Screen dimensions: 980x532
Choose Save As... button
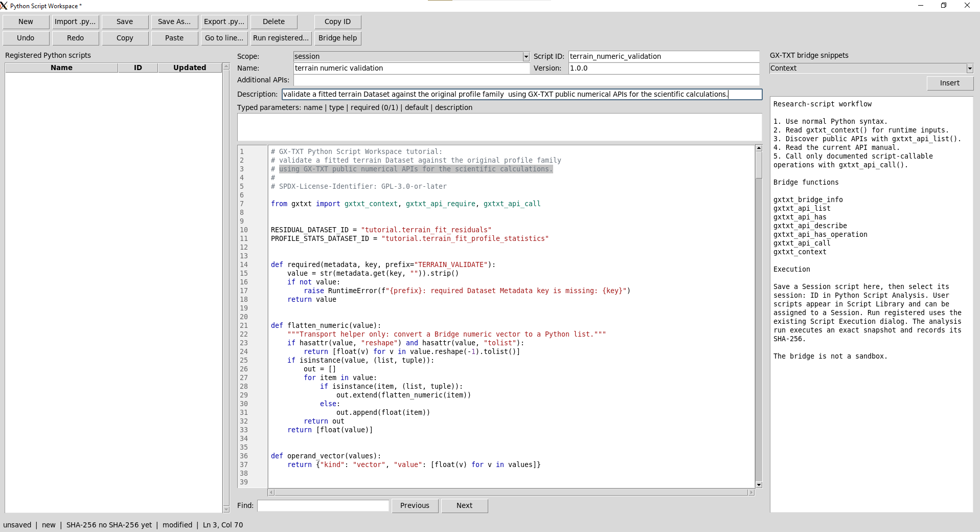tap(174, 21)
